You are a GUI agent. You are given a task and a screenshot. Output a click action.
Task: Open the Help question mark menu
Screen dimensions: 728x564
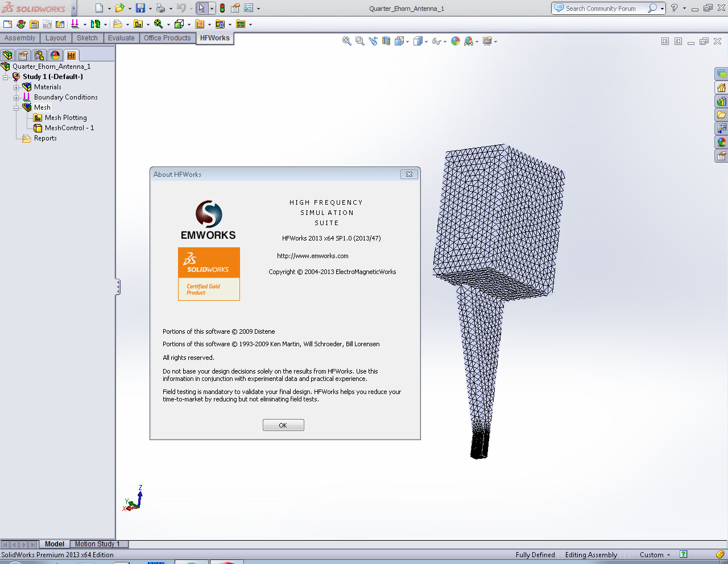(x=674, y=8)
